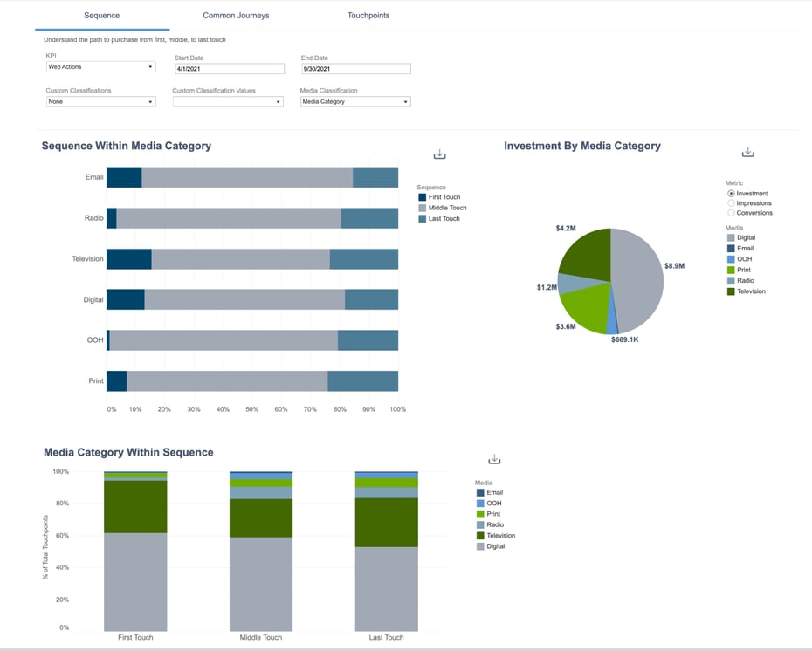Open the Touchpoints tab

tap(368, 16)
